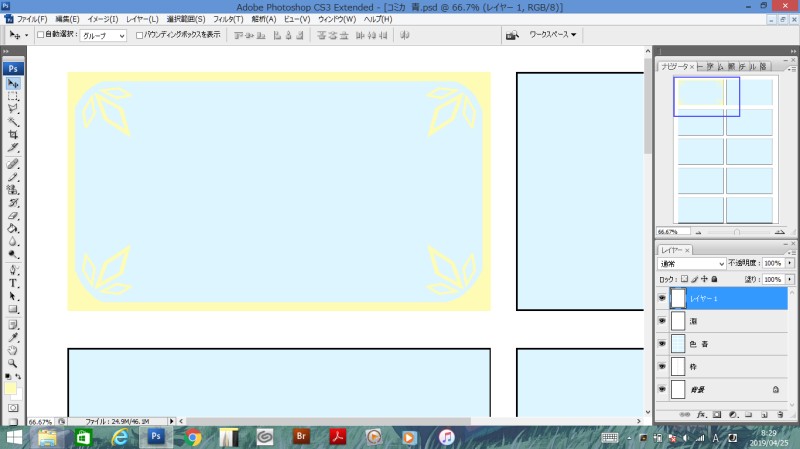Click the Navigator zoom slider handle
The height and width of the screenshot is (449, 800).
tap(737, 232)
